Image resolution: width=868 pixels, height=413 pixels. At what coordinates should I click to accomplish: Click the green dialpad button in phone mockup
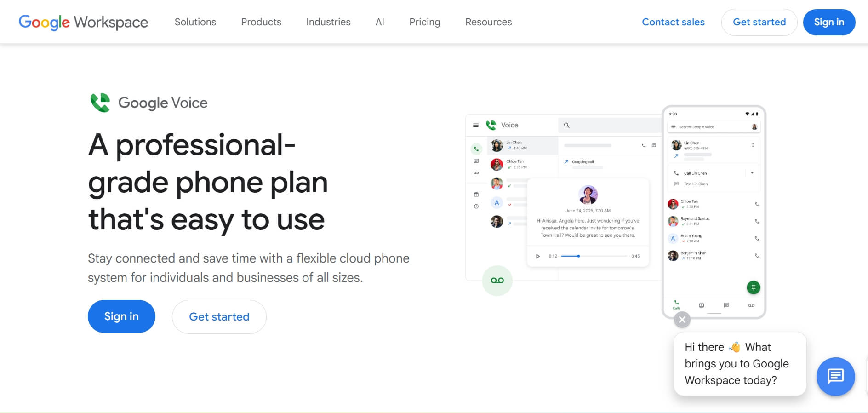753,287
